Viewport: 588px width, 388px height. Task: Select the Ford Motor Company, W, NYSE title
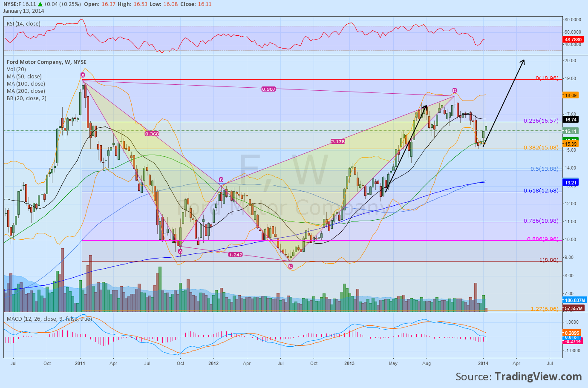tap(46, 62)
